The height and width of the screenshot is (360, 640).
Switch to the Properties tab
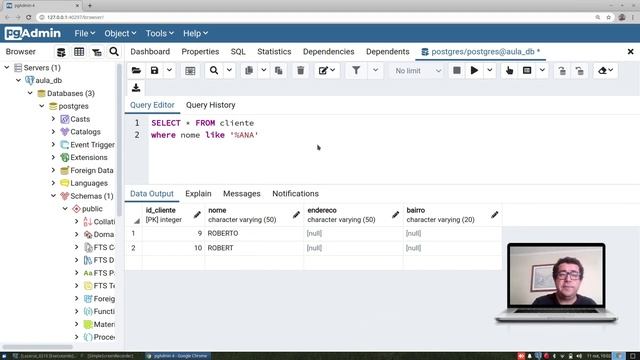click(x=200, y=52)
